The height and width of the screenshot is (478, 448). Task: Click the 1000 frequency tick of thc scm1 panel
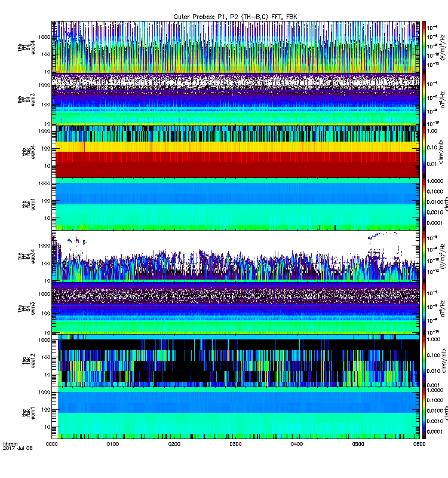click(44, 392)
